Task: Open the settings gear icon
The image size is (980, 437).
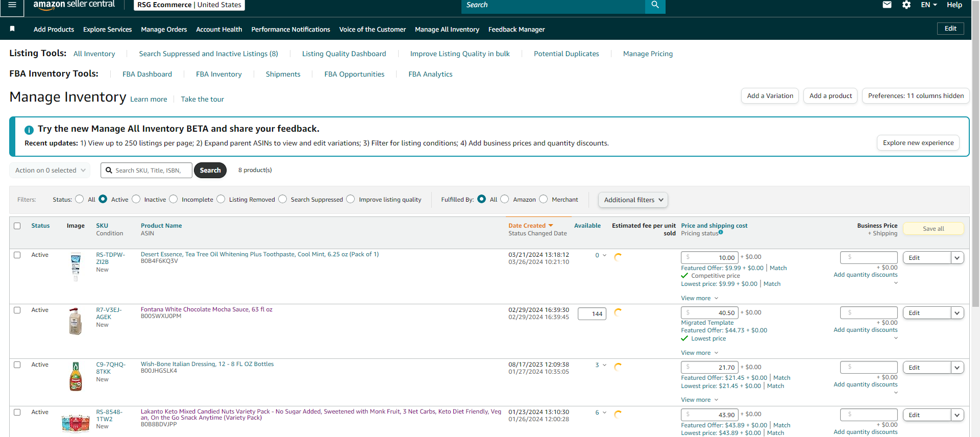Action: tap(906, 5)
